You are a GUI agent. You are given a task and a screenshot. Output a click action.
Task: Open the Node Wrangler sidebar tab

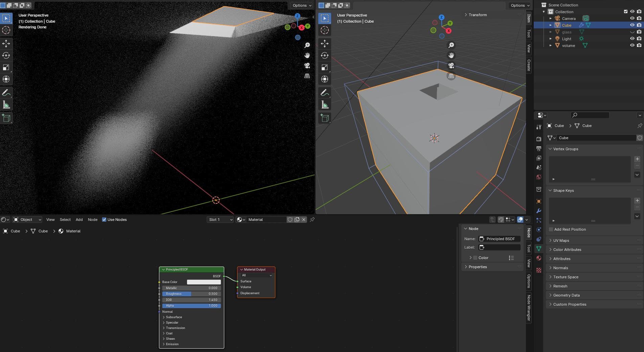529,307
